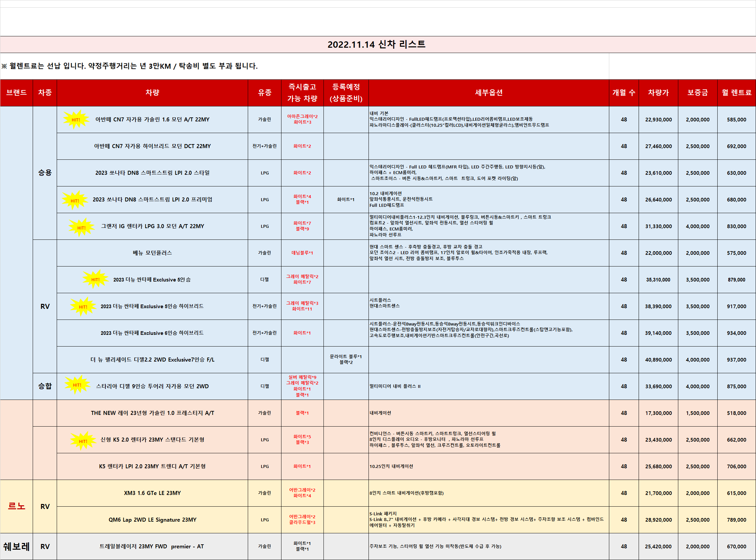Viewport: 756px width, 560px height.
Task: Select the options cell '10.25인치 내비게이션'
Action: coord(489,466)
